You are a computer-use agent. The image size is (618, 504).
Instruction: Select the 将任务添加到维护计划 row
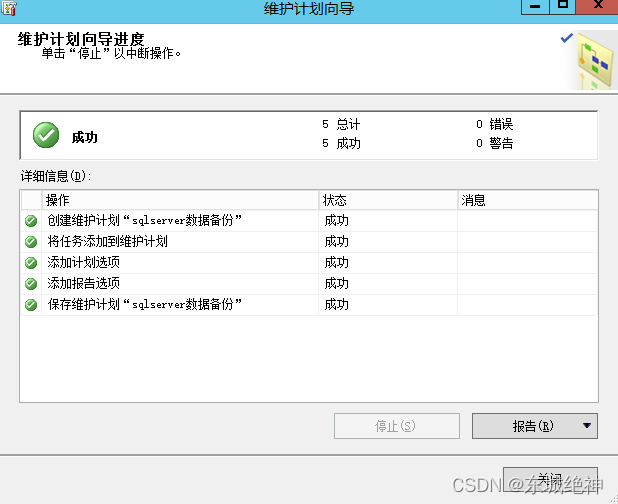(309, 242)
